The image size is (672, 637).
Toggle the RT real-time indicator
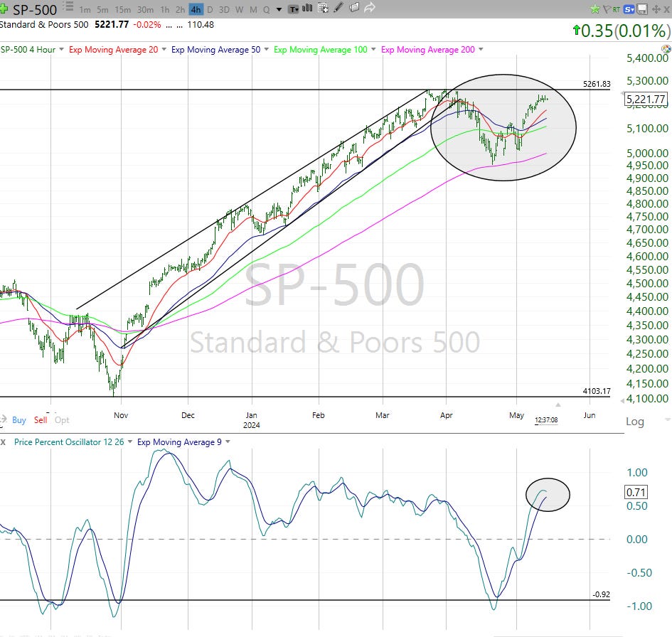coord(617,9)
